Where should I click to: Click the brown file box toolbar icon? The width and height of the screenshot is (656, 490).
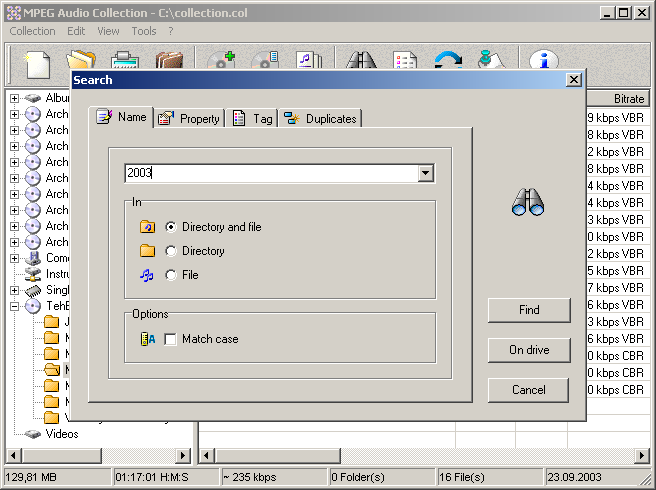169,60
